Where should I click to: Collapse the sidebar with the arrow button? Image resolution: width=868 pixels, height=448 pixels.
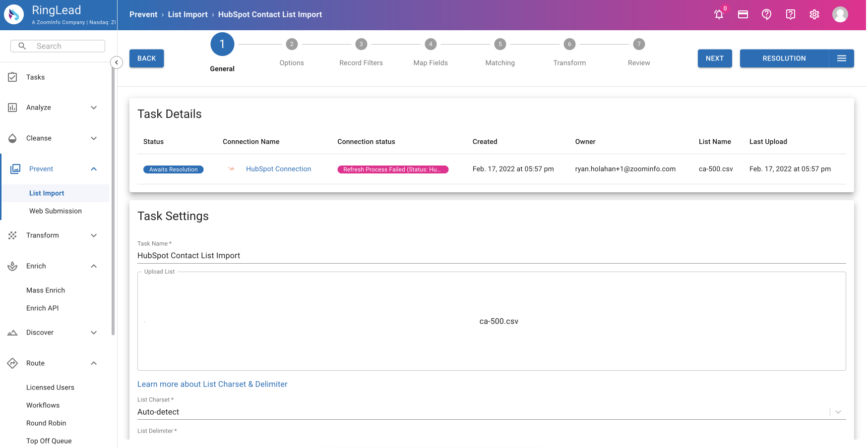[116, 62]
